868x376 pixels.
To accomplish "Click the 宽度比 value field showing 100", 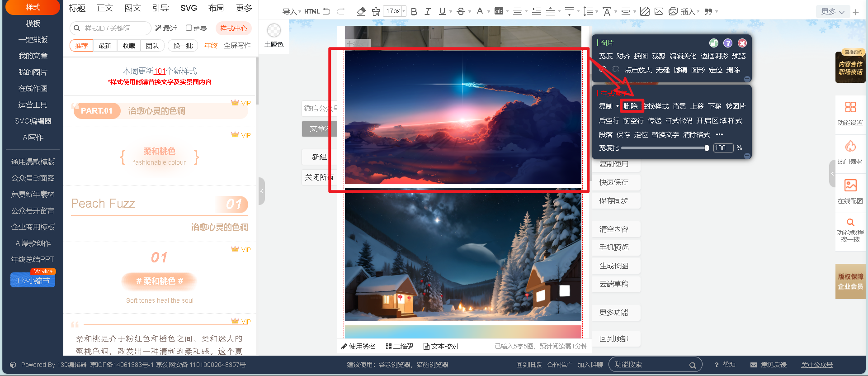I will click(x=723, y=148).
